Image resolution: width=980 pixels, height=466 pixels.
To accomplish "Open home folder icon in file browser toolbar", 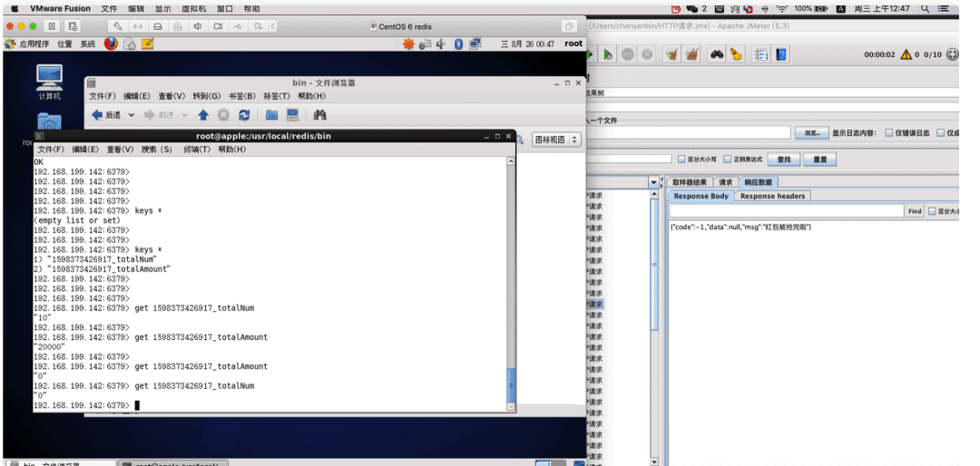I will pos(271,115).
